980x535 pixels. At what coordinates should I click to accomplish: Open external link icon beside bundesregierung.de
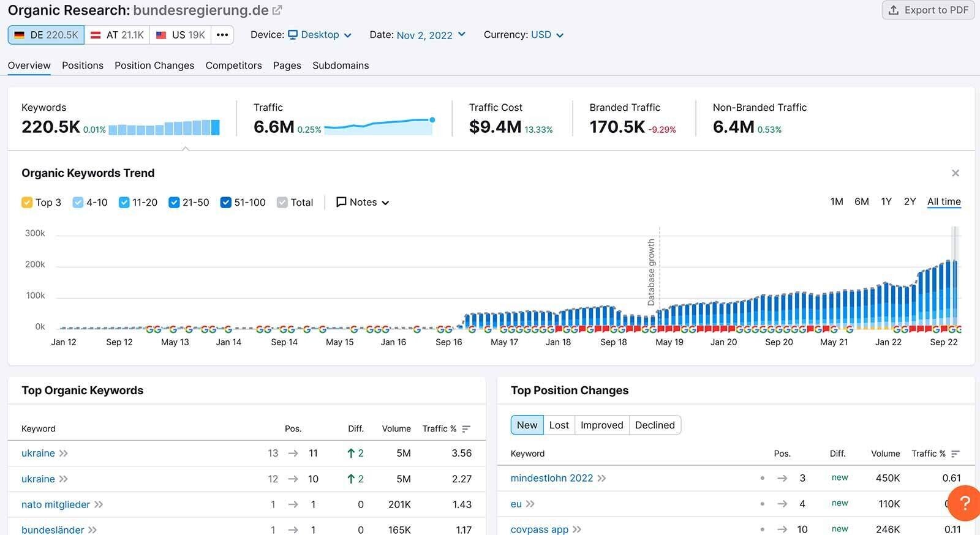tap(277, 10)
